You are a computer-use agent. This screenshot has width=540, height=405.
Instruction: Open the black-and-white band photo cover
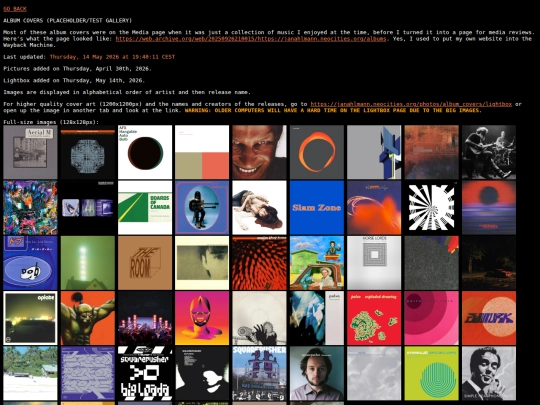pyautogui.click(x=489, y=152)
